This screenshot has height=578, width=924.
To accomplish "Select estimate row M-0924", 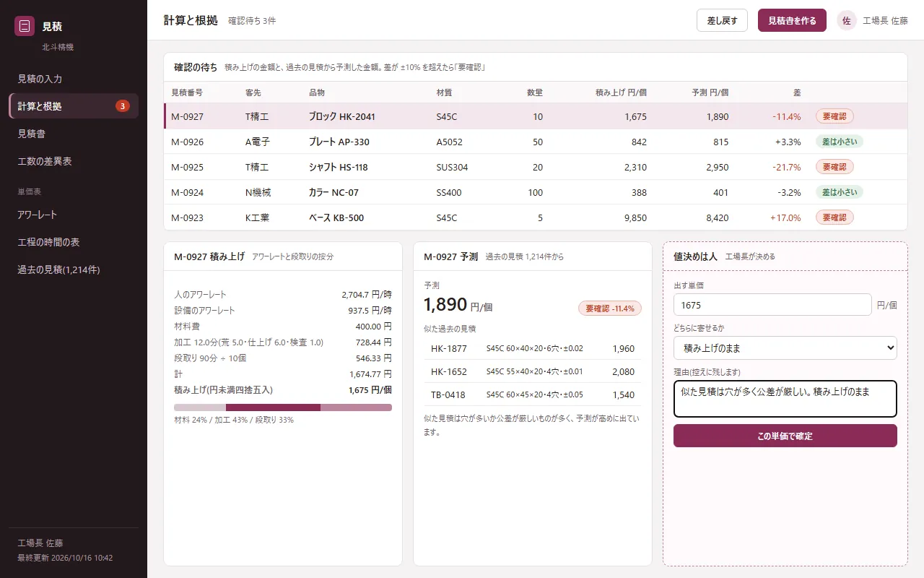I will click(536, 192).
